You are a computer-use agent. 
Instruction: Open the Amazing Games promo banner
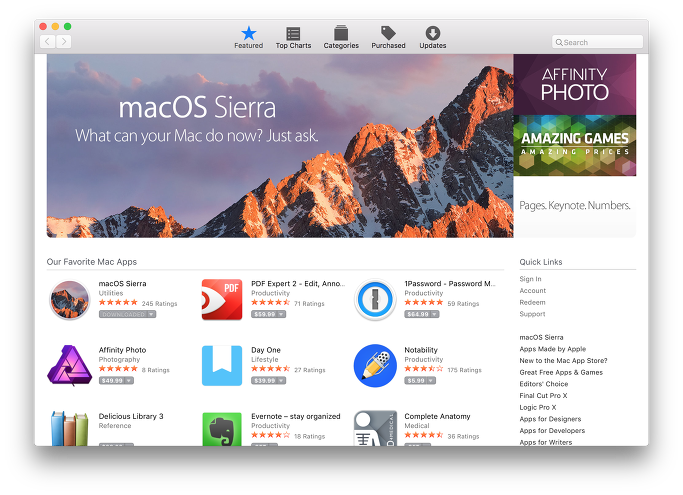(x=575, y=146)
